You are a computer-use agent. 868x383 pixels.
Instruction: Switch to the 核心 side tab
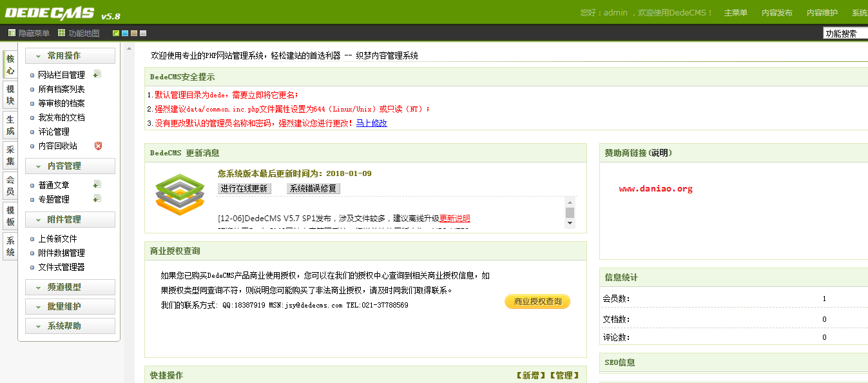[x=10, y=64]
